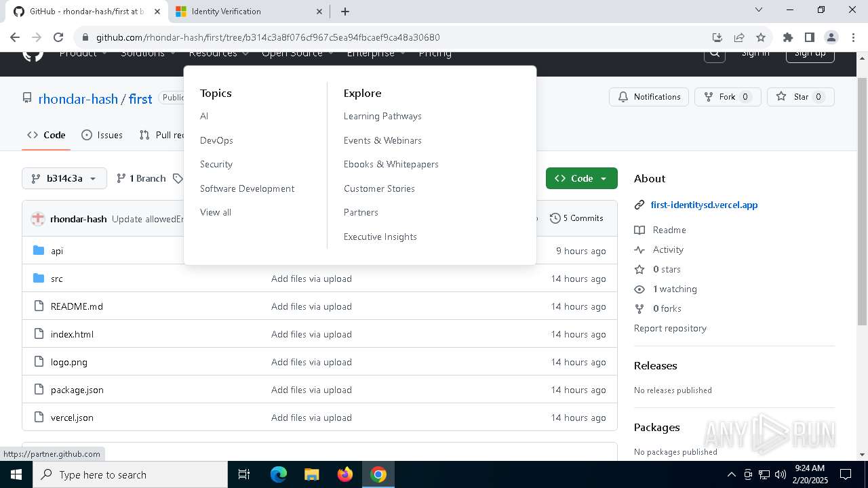Click the install app icon in address bar
The width and height of the screenshot is (868, 488).
tap(717, 37)
